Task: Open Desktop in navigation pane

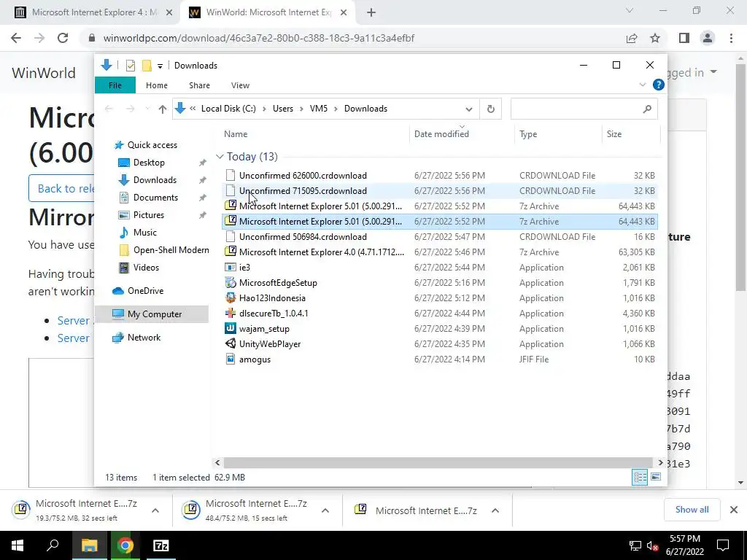Action: point(149,163)
